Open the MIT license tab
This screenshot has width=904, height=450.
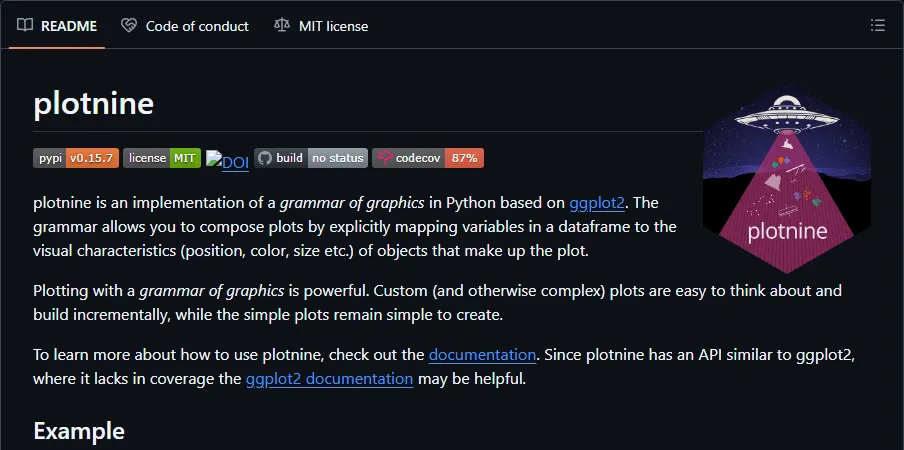pyautogui.click(x=321, y=26)
